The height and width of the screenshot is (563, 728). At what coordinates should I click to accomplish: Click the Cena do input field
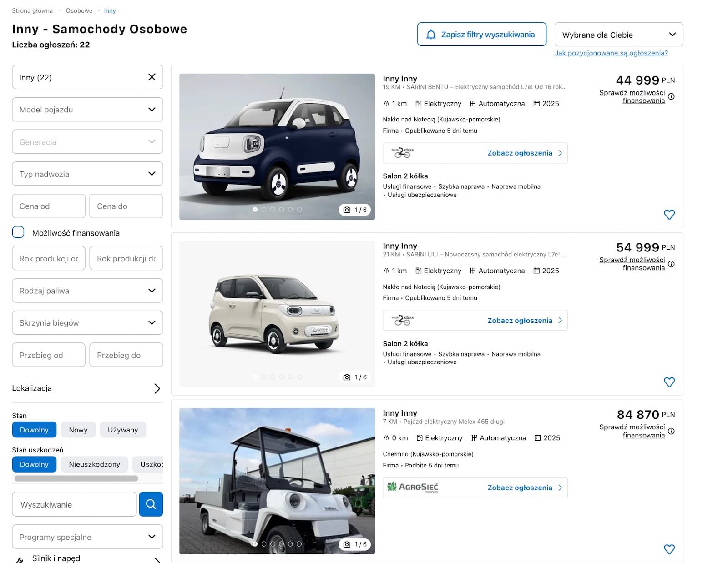pos(126,206)
